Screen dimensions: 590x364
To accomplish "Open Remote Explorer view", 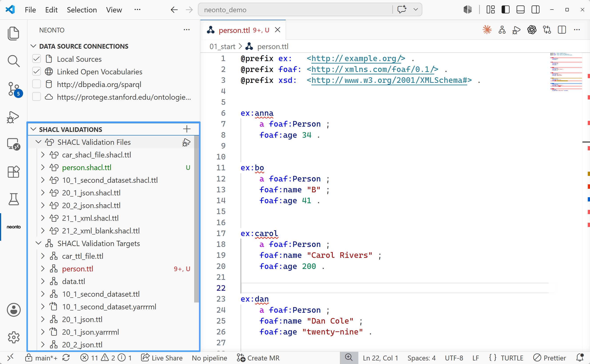I will tap(14, 144).
